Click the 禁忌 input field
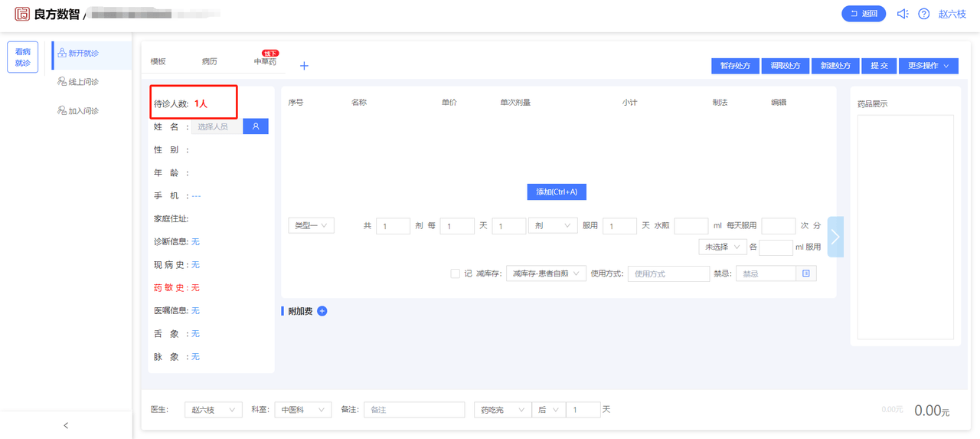 pyautogui.click(x=766, y=274)
